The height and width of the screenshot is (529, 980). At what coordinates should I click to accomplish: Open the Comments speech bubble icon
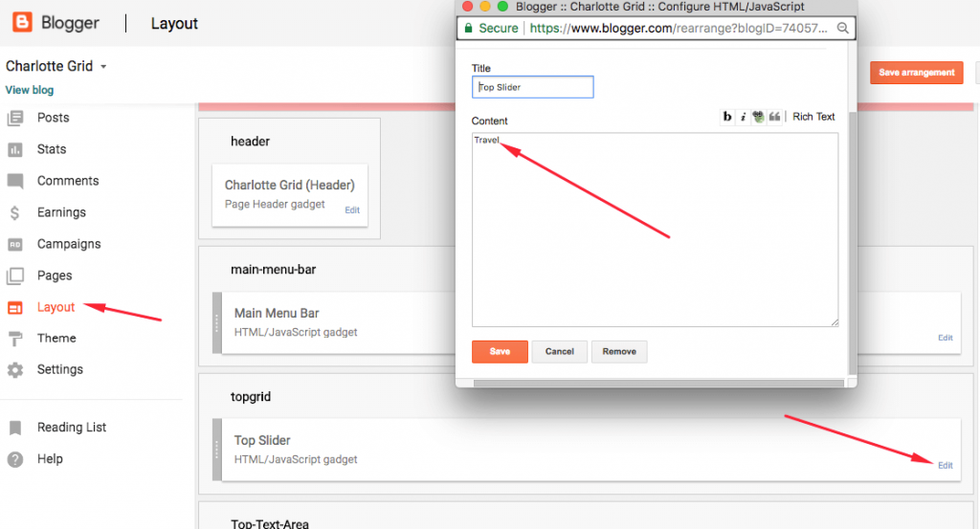(x=15, y=181)
